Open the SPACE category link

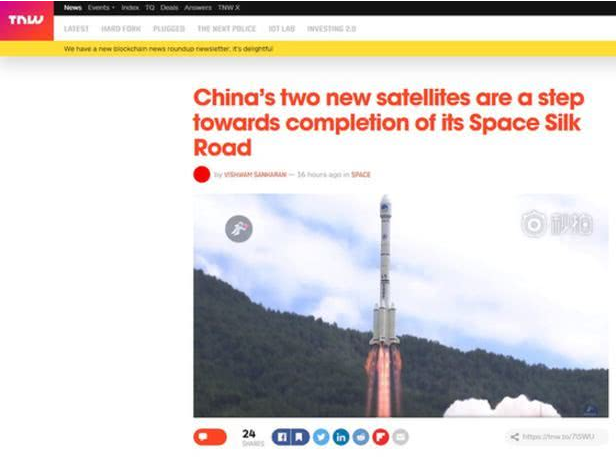[361, 174]
